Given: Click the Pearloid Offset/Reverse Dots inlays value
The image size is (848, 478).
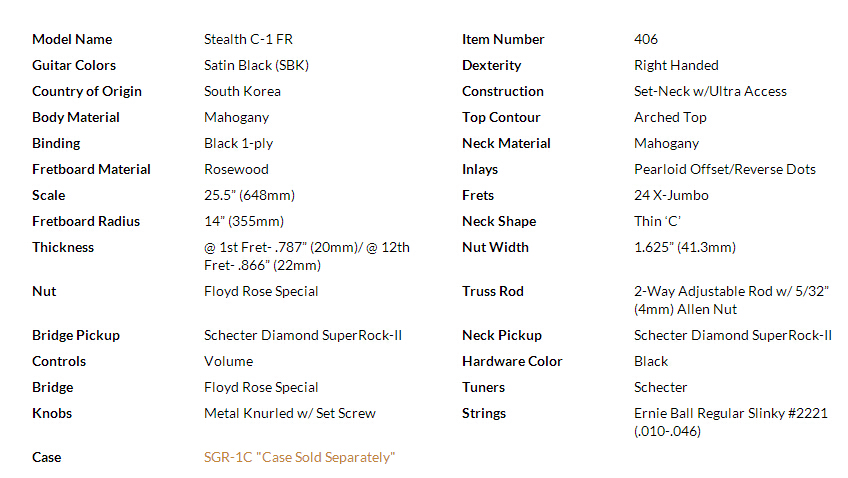Looking at the screenshot, I should tap(725, 169).
